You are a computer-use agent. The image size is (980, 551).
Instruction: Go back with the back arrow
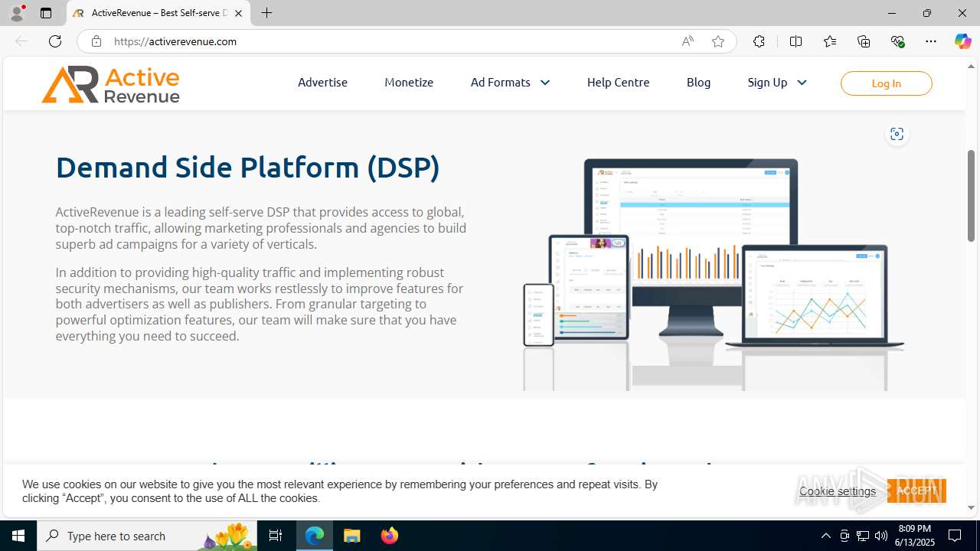[21, 41]
